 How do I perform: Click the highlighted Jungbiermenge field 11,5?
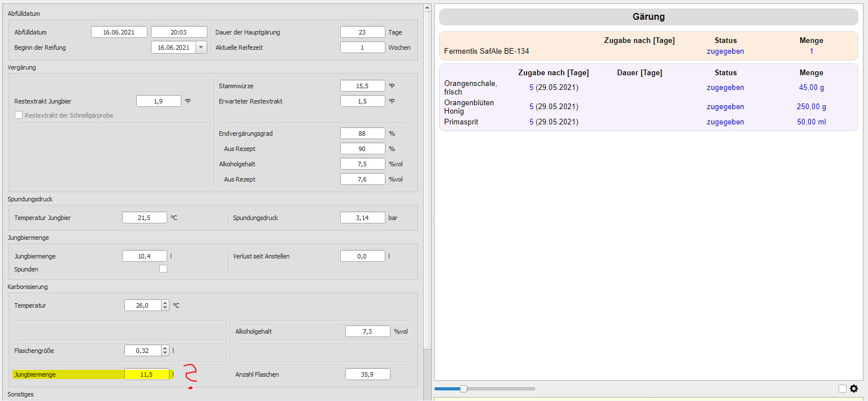(147, 374)
